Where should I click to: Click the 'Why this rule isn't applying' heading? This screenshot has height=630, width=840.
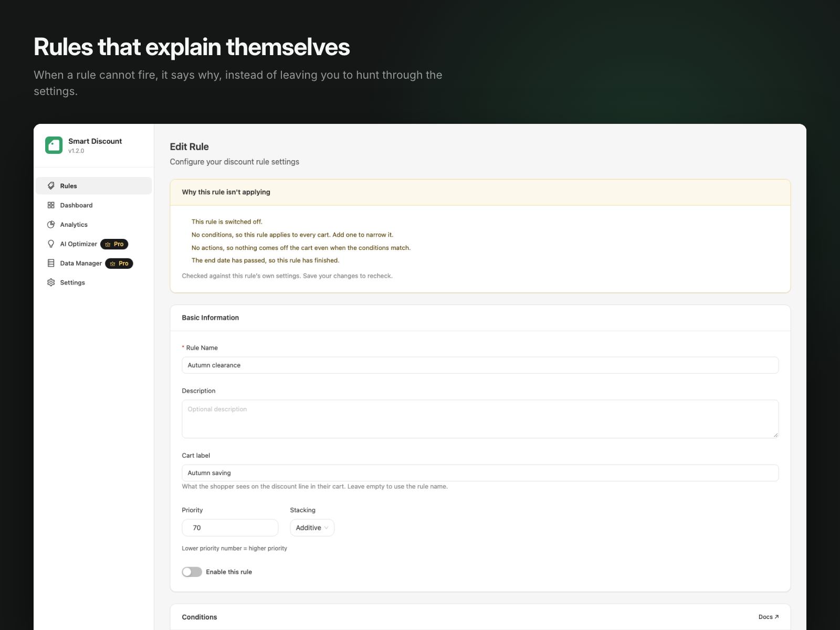[226, 192]
